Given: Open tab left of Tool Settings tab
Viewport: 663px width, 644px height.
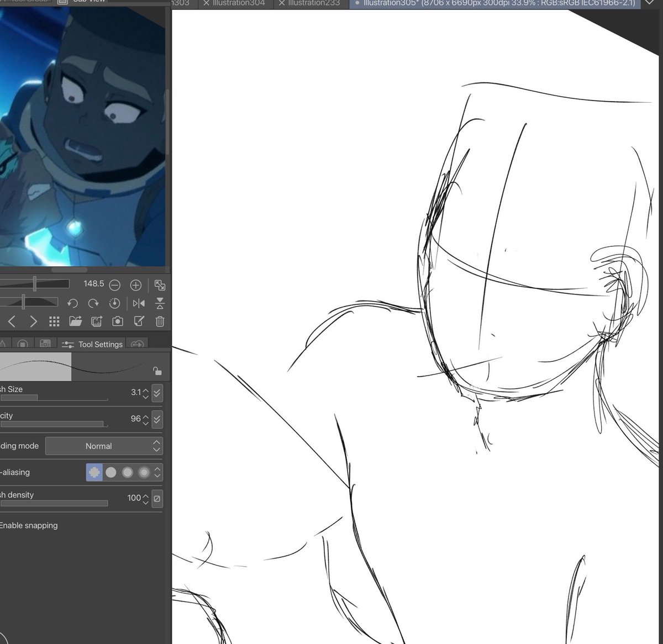Looking at the screenshot, I should pyautogui.click(x=46, y=344).
